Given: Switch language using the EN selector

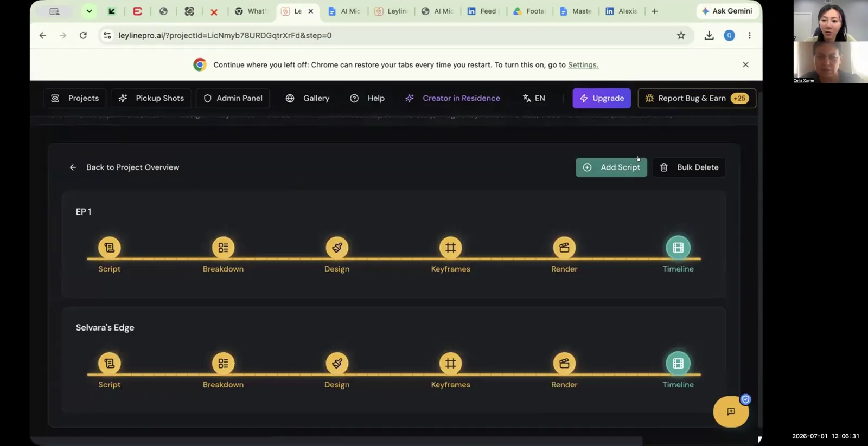Looking at the screenshot, I should click(534, 98).
